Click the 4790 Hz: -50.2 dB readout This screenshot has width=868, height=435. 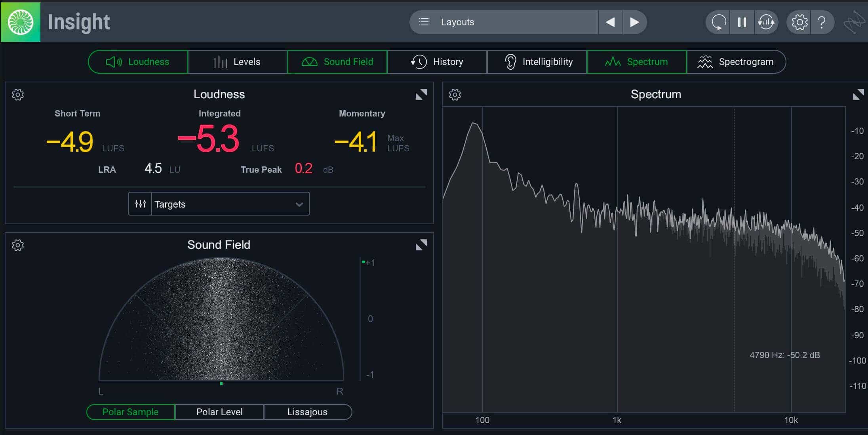coord(785,355)
